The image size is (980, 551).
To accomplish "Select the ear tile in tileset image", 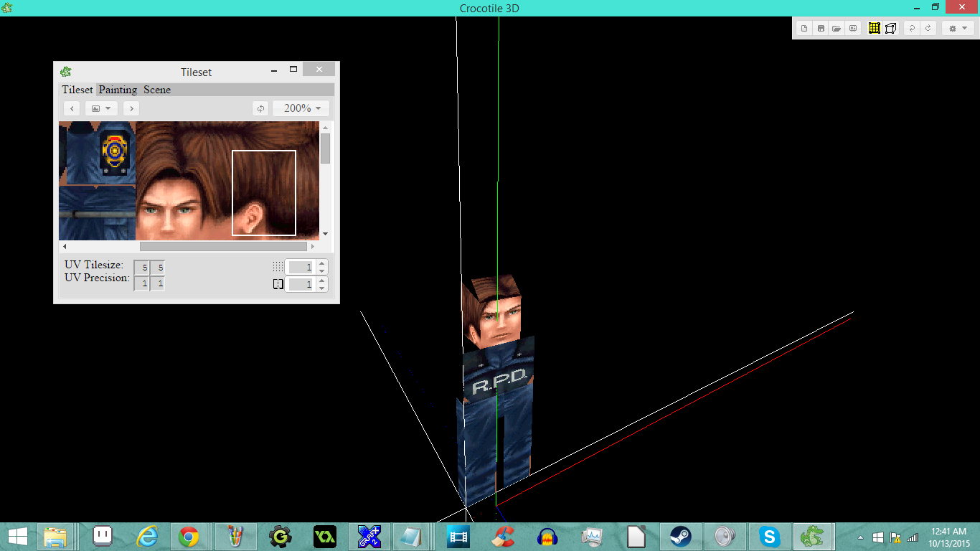I will tap(264, 192).
